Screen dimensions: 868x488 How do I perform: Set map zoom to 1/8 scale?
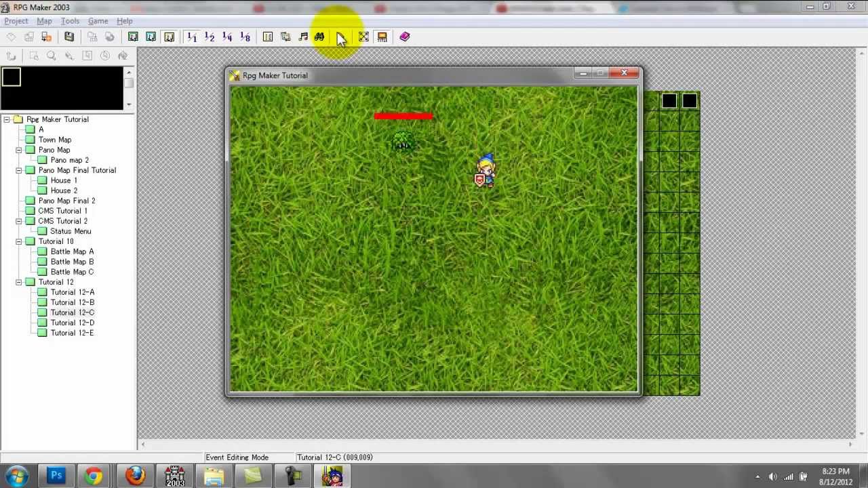coord(245,37)
